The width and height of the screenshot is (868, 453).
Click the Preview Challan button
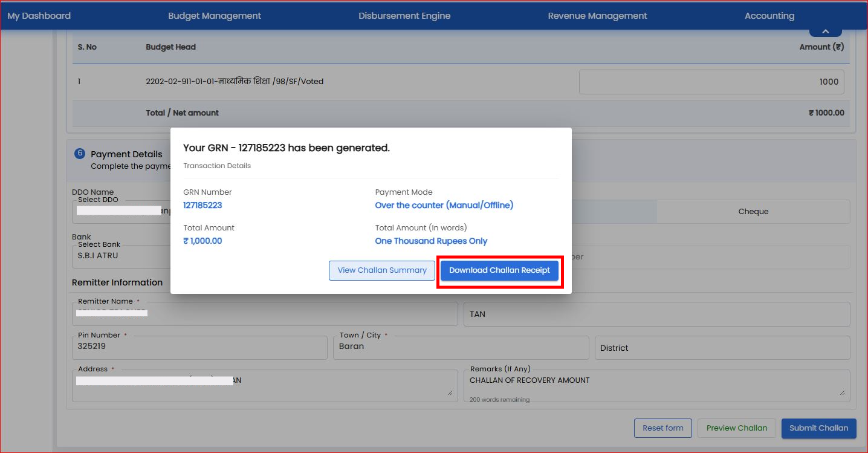[x=737, y=428]
